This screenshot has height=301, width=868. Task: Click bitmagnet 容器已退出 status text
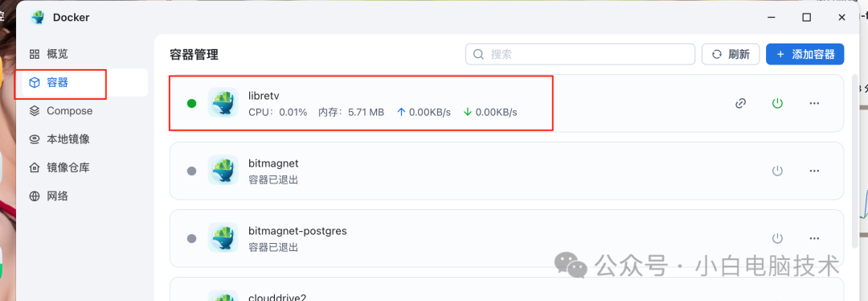273,180
